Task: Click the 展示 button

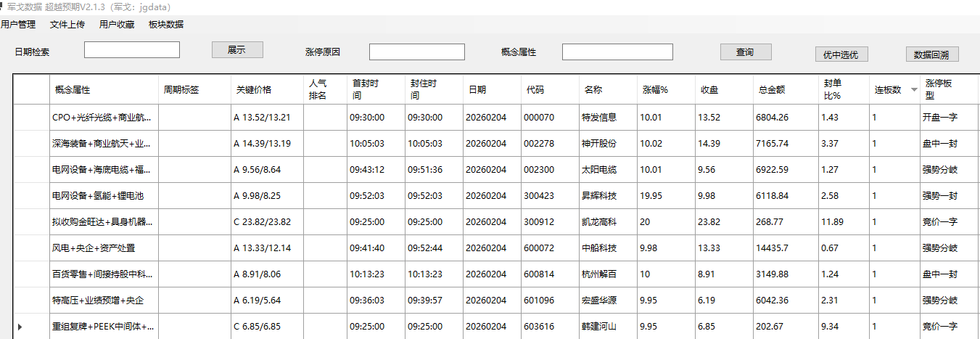Action: 237,50
